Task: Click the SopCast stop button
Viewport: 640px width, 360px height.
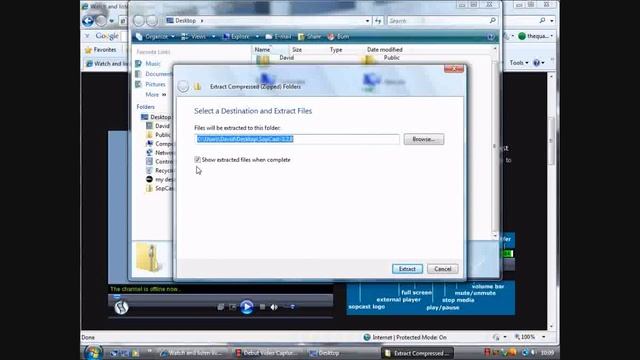Action: (262, 307)
